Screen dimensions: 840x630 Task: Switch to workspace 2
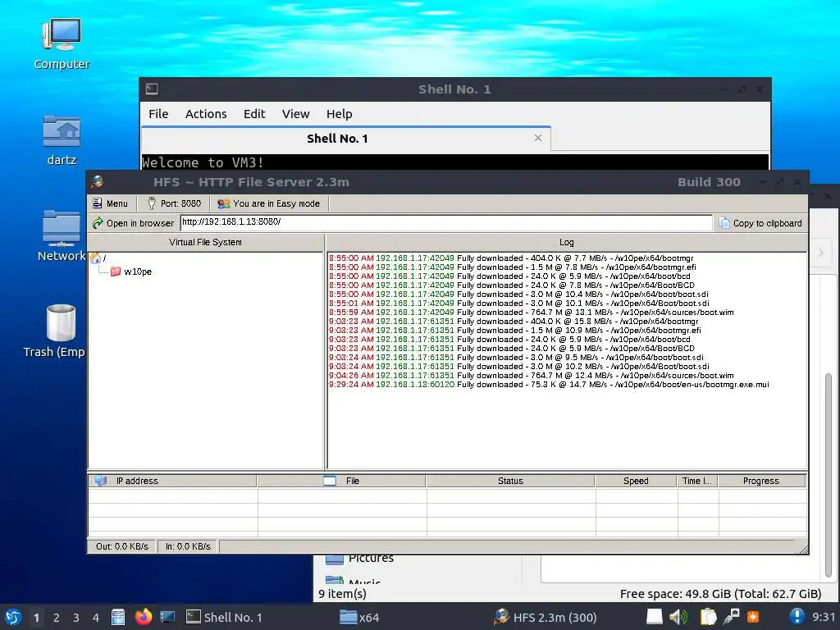[57, 618]
